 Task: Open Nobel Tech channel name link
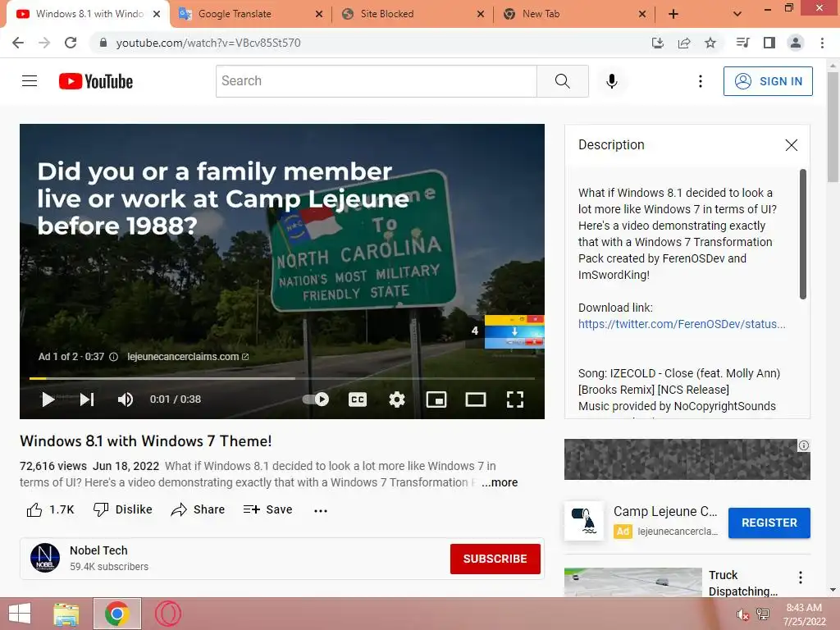[98, 550]
